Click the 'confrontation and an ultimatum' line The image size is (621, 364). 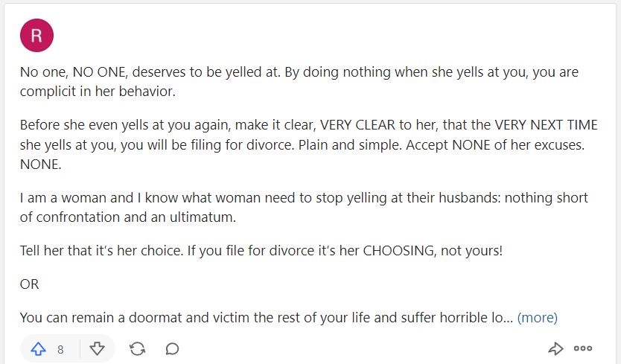[128, 217]
